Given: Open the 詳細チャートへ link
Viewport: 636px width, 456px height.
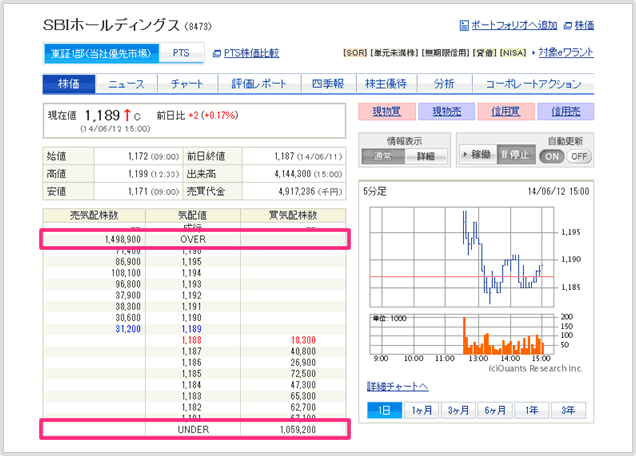Looking at the screenshot, I should pyautogui.click(x=398, y=387).
